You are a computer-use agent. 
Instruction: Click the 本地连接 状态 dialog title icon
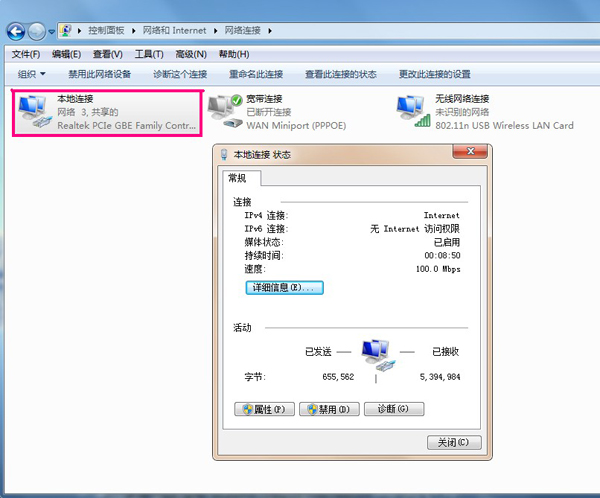click(223, 155)
